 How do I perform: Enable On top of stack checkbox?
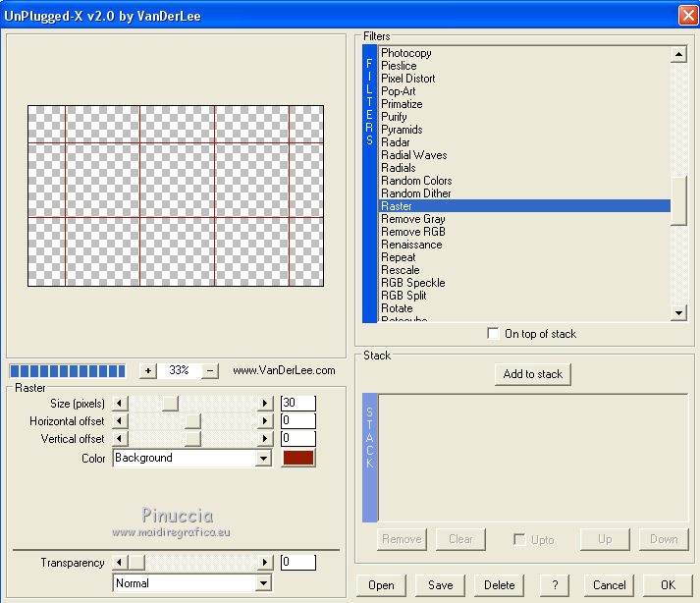tap(493, 334)
